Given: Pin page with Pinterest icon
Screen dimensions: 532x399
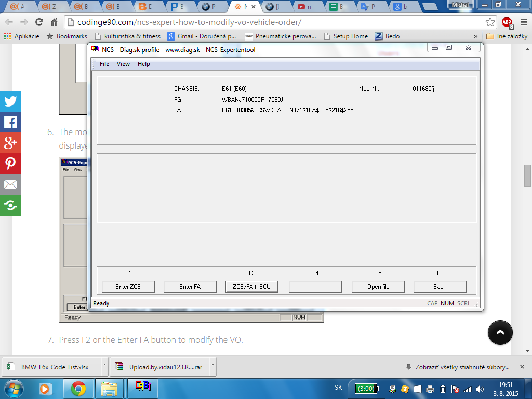Looking at the screenshot, I should [10, 164].
